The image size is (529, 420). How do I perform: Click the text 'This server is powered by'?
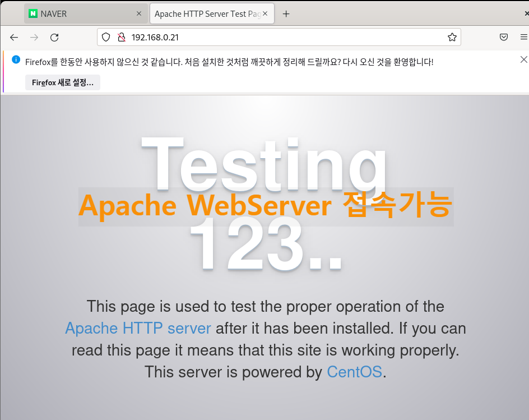coord(234,372)
